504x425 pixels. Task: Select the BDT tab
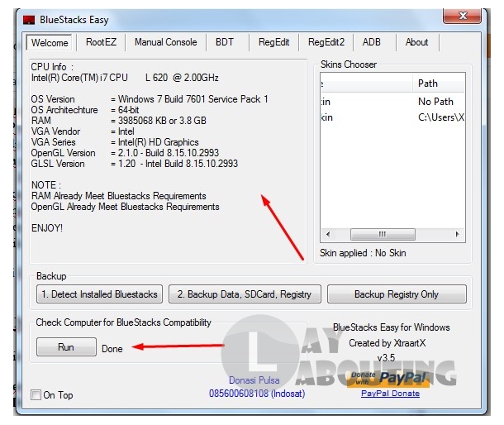(x=225, y=42)
